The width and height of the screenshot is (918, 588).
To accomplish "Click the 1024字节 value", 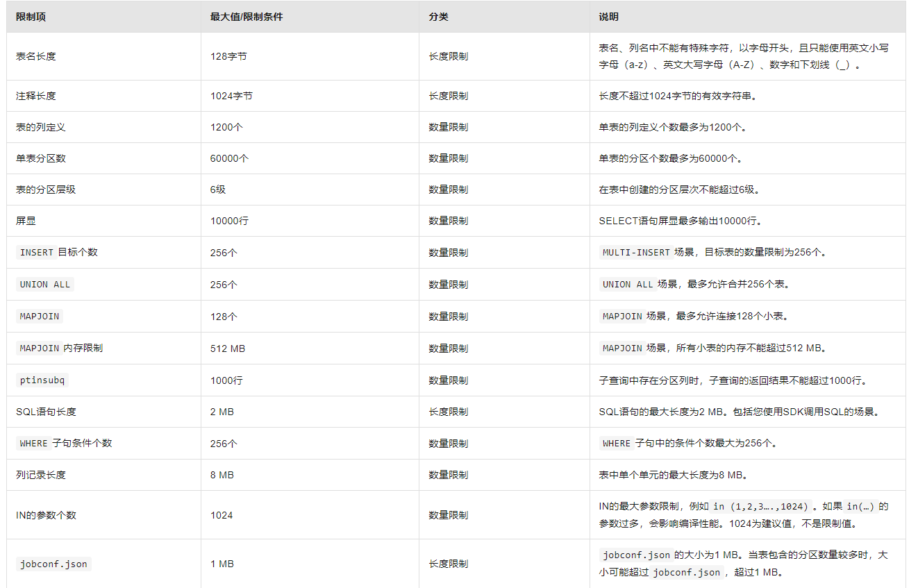I will pyautogui.click(x=231, y=96).
